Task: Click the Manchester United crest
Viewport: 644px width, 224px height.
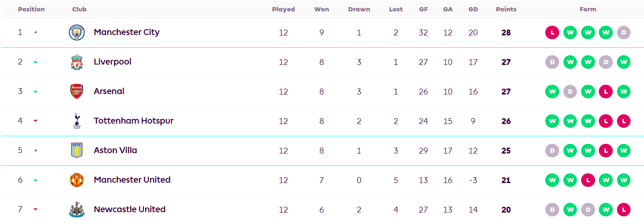Action: click(x=76, y=180)
